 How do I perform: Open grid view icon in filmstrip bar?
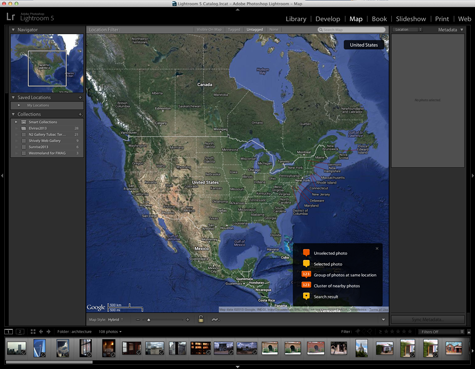[x=33, y=331]
